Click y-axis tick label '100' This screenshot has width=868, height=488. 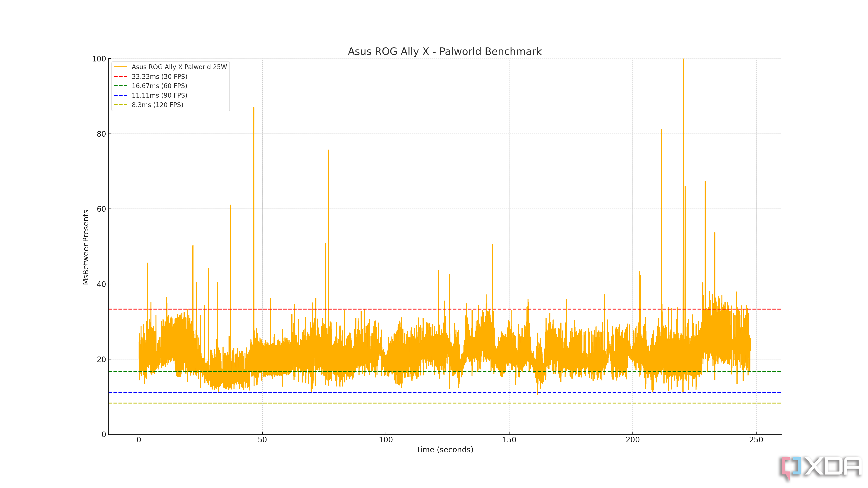tap(99, 59)
